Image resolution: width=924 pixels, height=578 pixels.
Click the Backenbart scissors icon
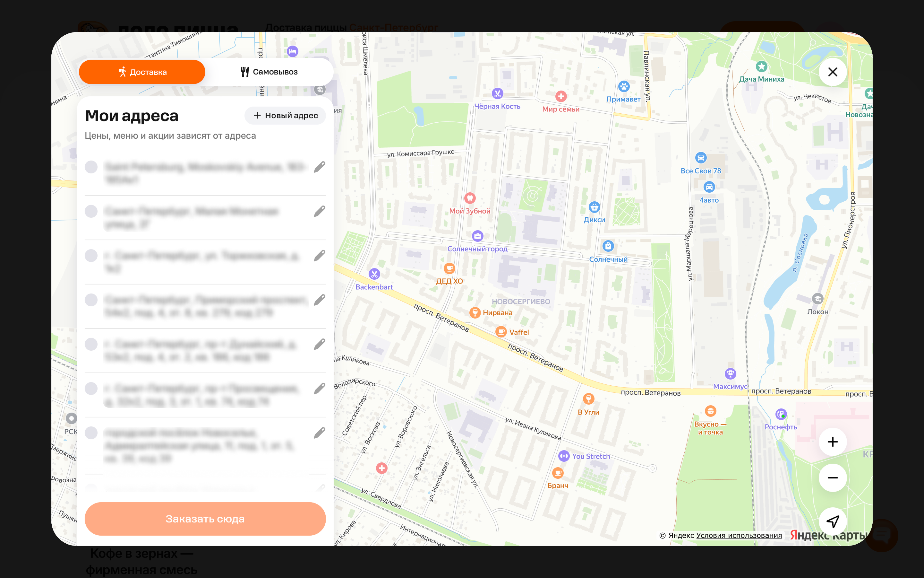[x=374, y=274]
